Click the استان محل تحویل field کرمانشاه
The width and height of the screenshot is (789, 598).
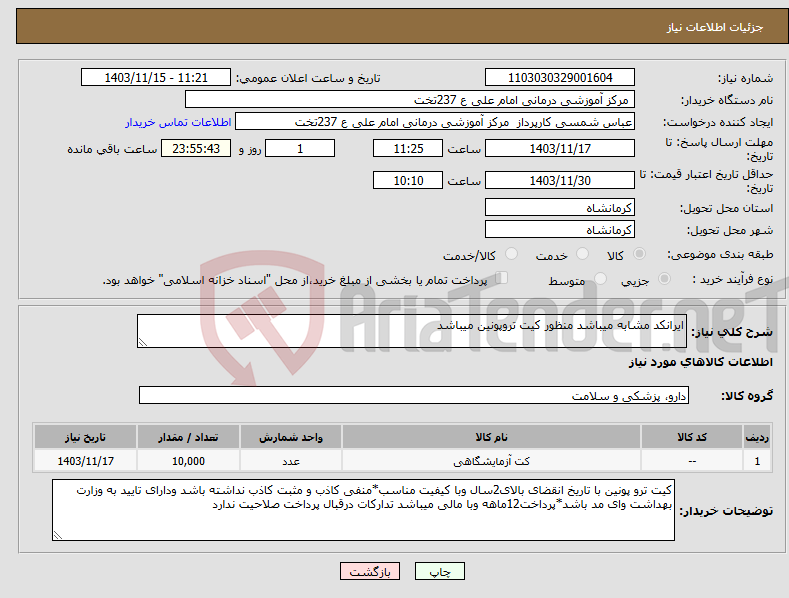(x=560, y=207)
